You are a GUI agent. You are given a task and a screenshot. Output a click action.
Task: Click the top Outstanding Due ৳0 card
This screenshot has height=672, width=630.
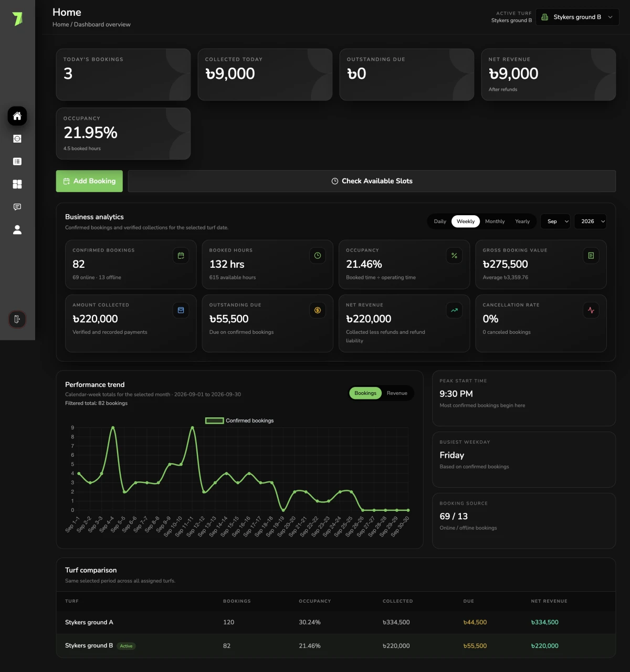pyautogui.click(x=407, y=75)
